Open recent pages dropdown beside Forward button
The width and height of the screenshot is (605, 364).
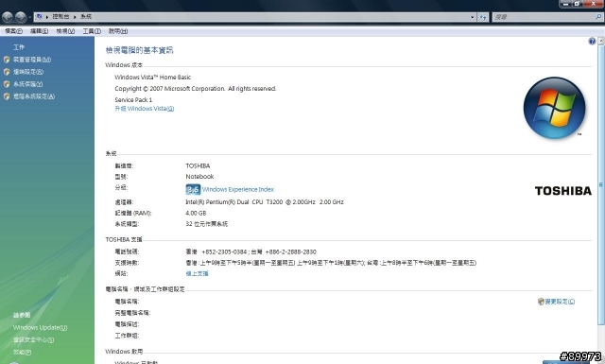click(29, 17)
